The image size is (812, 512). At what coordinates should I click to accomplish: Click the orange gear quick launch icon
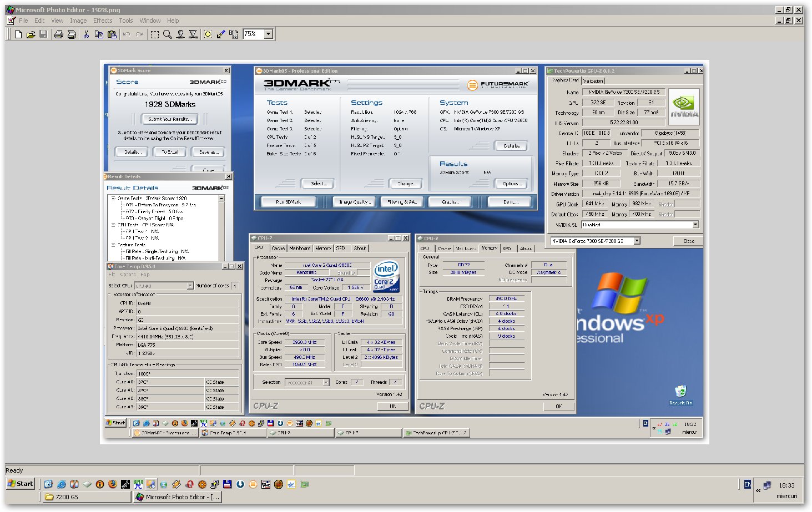click(x=202, y=484)
